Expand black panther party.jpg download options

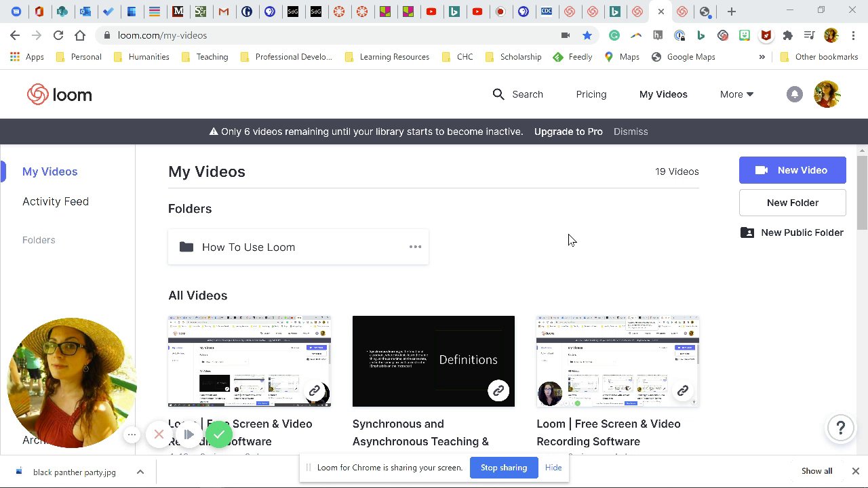140,472
